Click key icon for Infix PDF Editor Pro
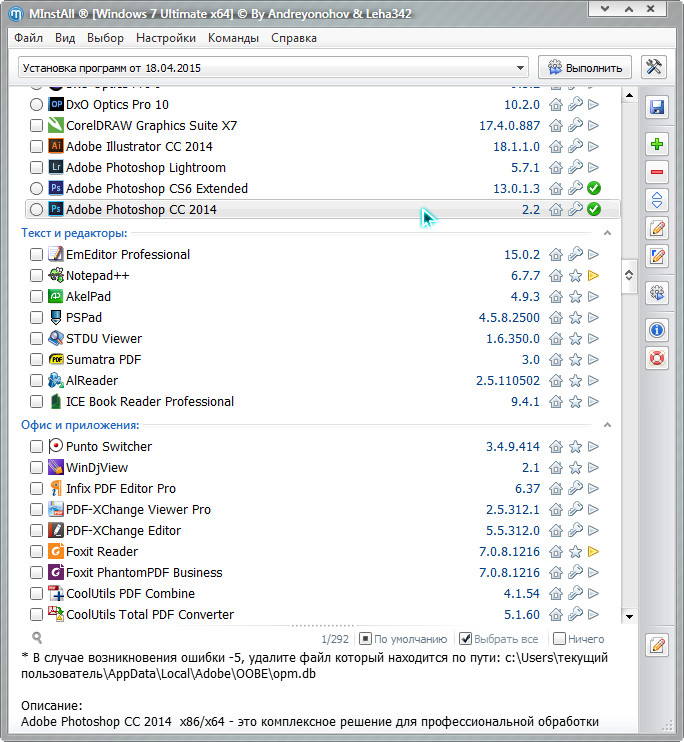The image size is (684, 742). click(x=575, y=488)
